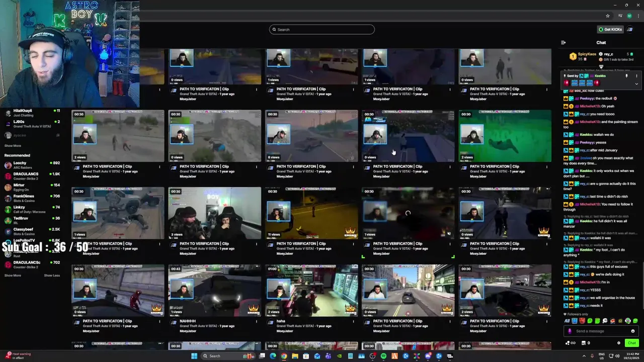Screen dimensions: 644x362
Task: Open the clock showing 11:42 PM
Action: coord(631,356)
